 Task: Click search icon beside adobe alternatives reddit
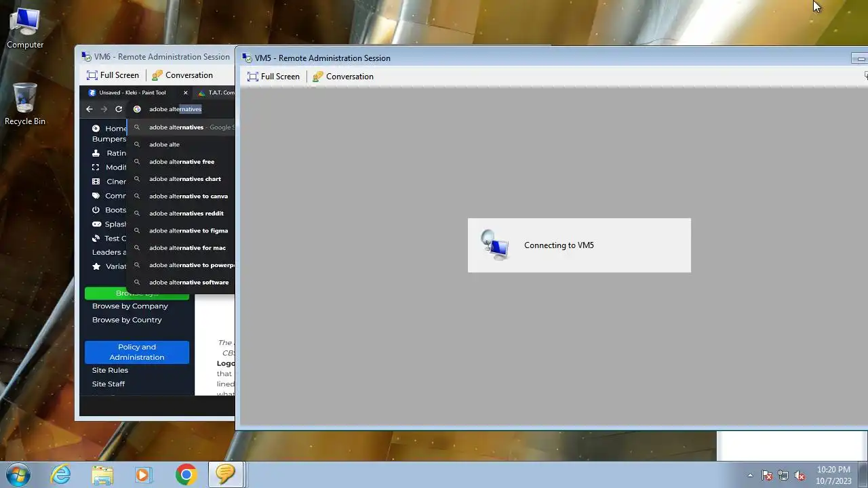[137, 213]
